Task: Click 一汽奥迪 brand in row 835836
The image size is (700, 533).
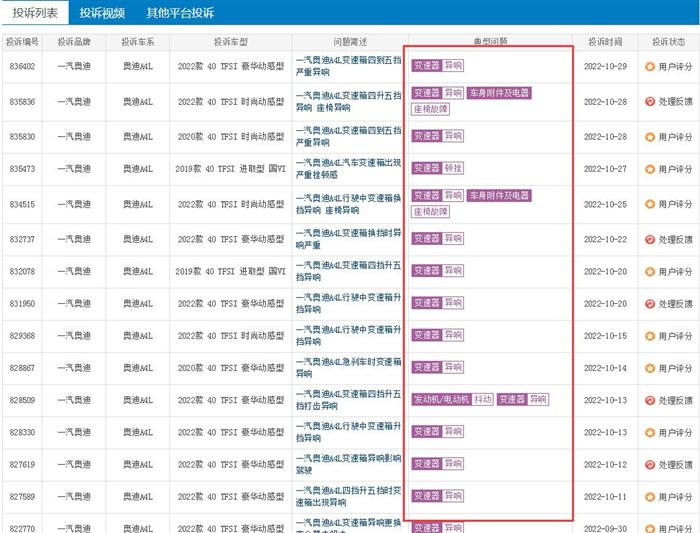Action: 74,102
